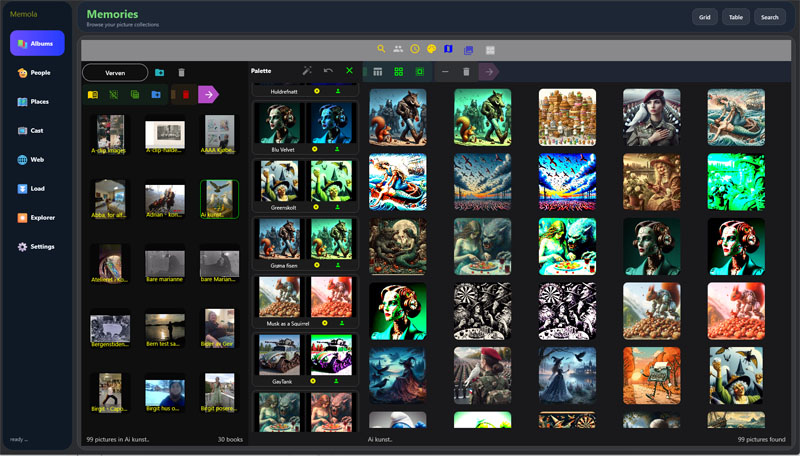Click the purple arrow beside red button
Viewport: 800px width, 456px height.
coord(208,94)
